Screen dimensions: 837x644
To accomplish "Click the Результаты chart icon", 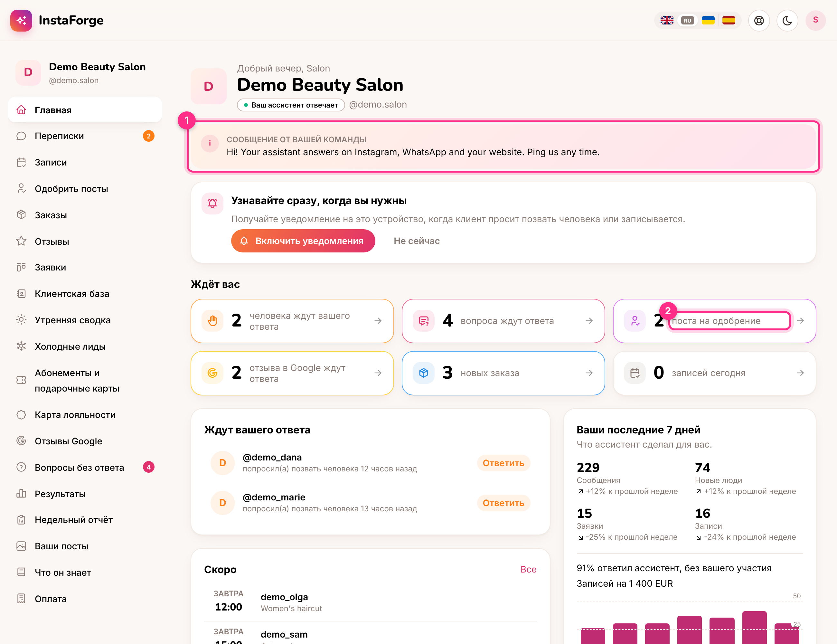I will pyautogui.click(x=22, y=494).
